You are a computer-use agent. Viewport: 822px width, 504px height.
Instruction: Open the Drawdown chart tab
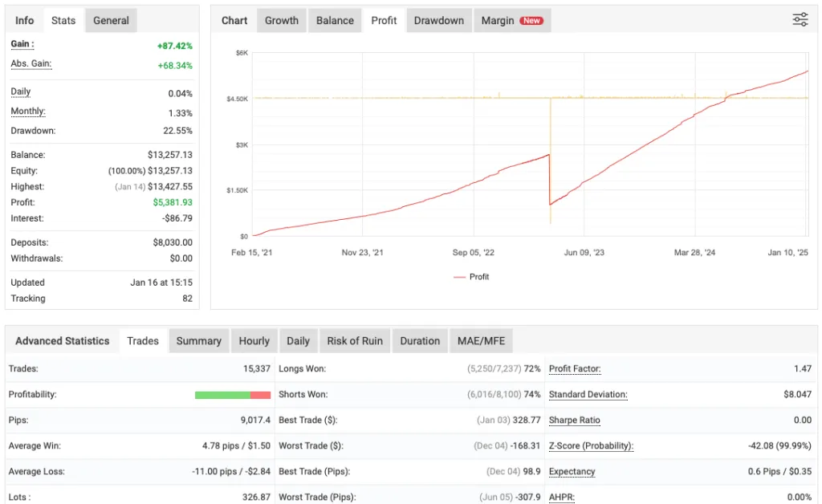(438, 20)
